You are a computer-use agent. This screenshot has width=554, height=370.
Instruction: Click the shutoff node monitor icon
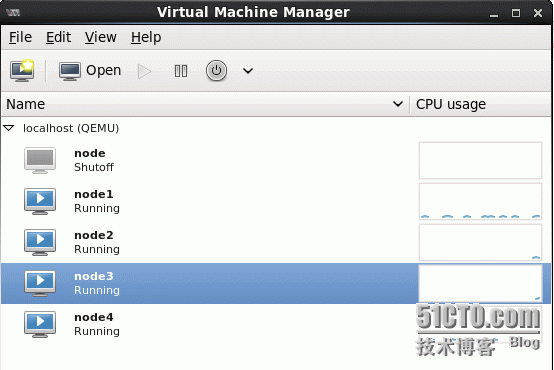coord(40,160)
